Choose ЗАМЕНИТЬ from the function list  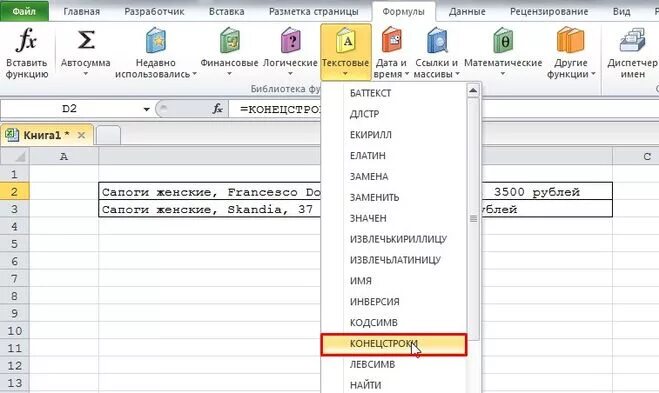[x=394, y=197]
